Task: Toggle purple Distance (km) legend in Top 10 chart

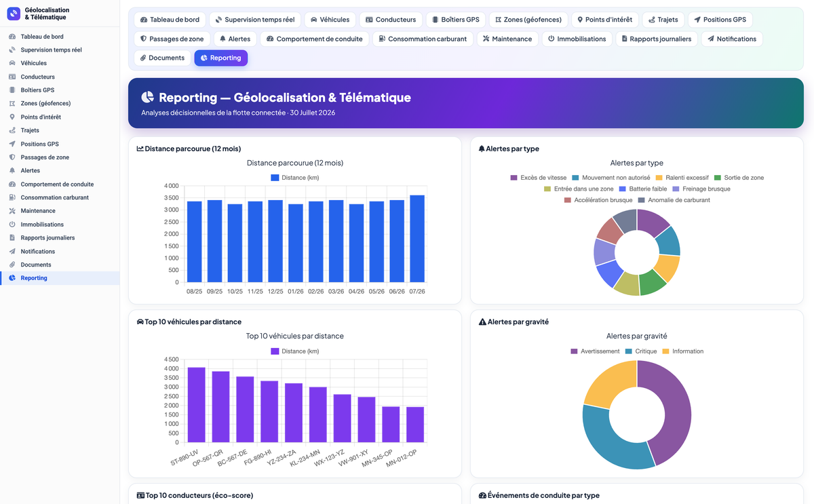Action: click(294, 351)
